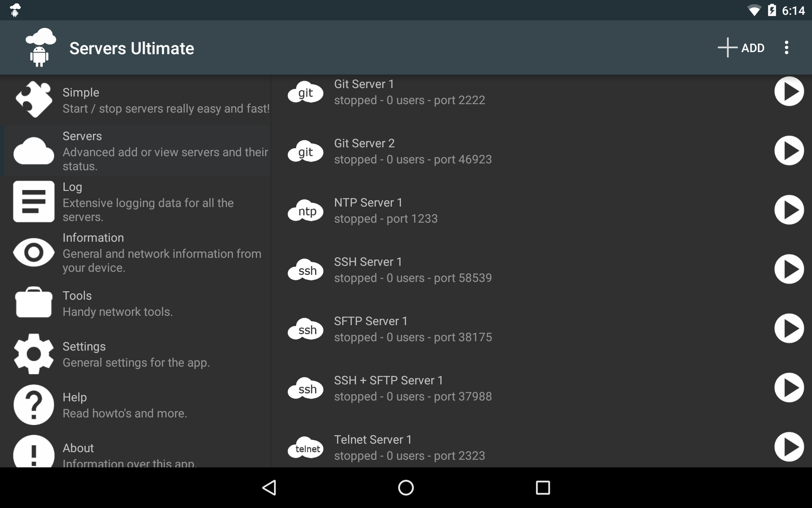The image size is (812, 508).
Task: Tap the 6:14 clock in status bar
Action: click(x=793, y=11)
